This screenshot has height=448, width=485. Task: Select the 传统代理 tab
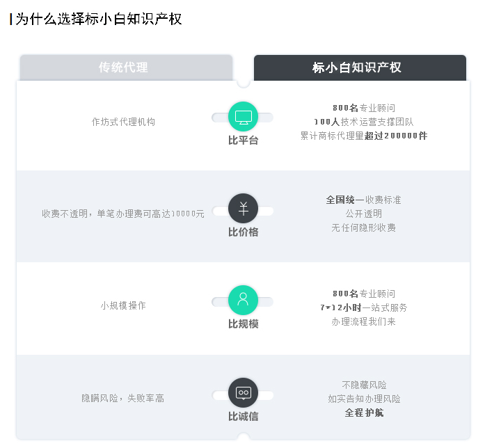(124, 67)
